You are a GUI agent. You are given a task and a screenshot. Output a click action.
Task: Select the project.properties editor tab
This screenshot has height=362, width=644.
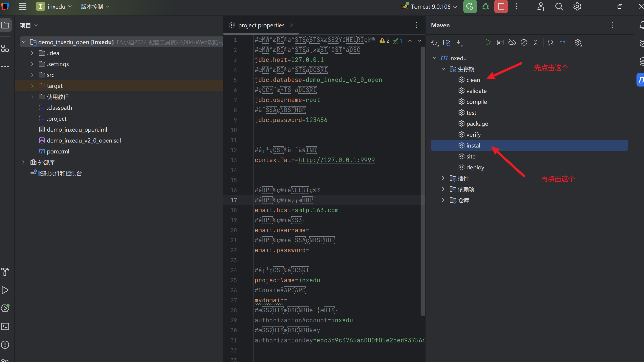261,25
